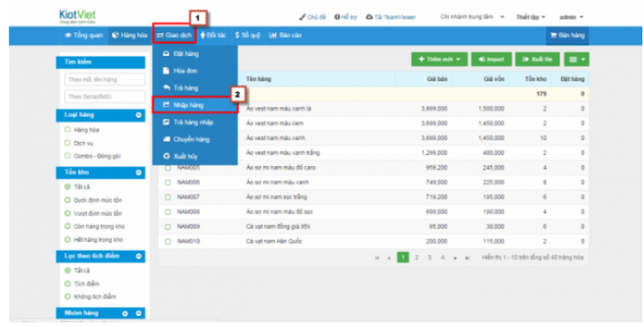
Task: Open the Hàng hóa navigation tab
Action: point(130,36)
